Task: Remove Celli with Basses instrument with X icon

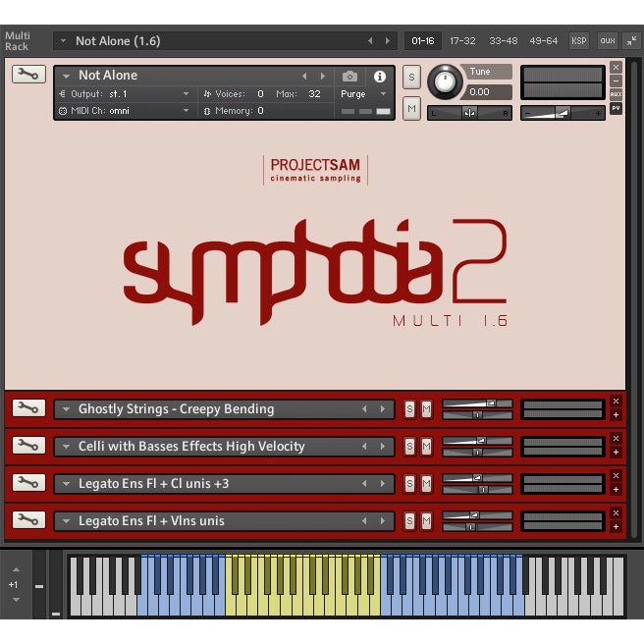Action: pos(616,439)
